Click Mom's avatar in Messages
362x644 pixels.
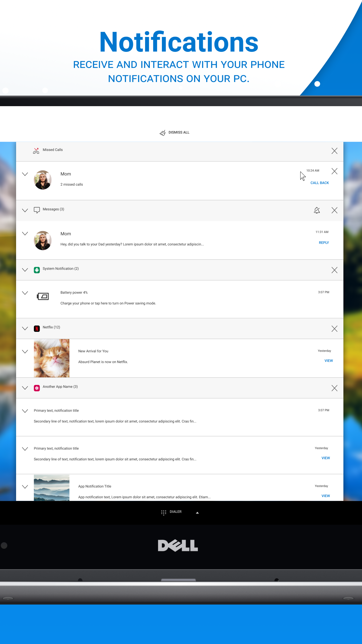43,240
